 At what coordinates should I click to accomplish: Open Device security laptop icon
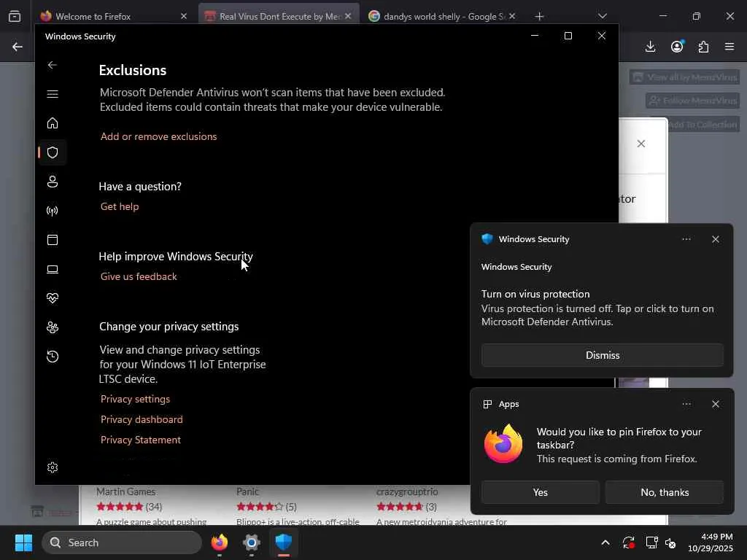(53, 270)
